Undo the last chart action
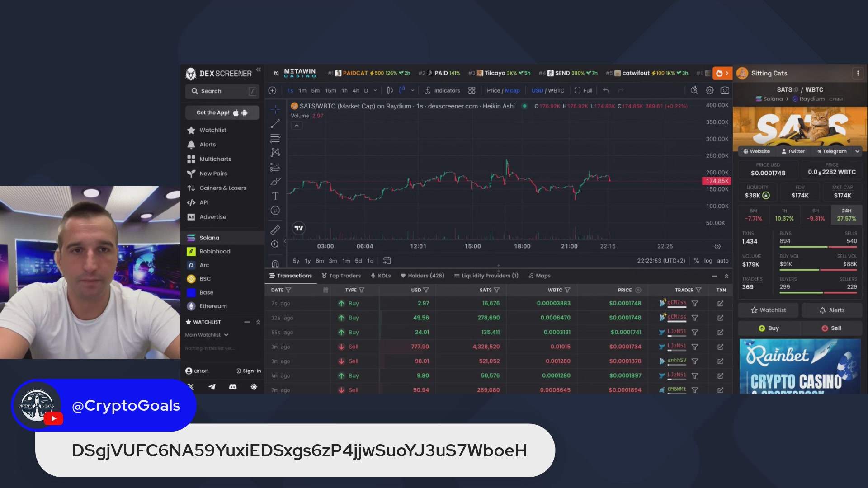 coord(606,90)
